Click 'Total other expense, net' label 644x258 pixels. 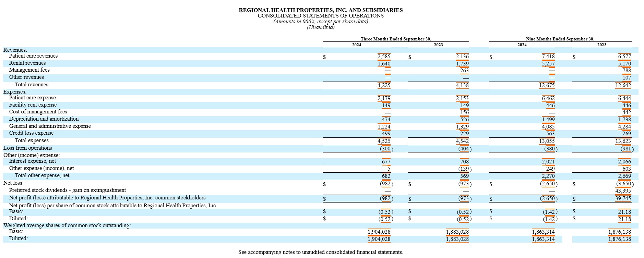coord(42,175)
